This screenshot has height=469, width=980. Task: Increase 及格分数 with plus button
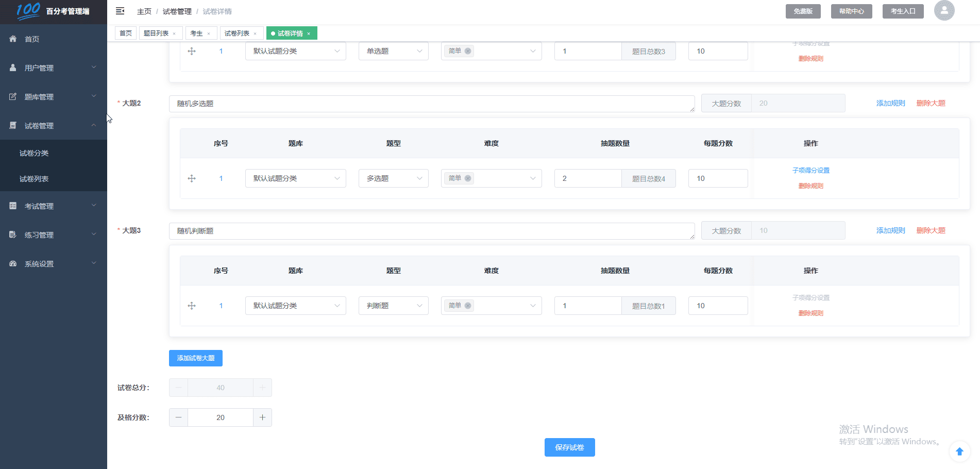pyautogui.click(x=262, y=417)
